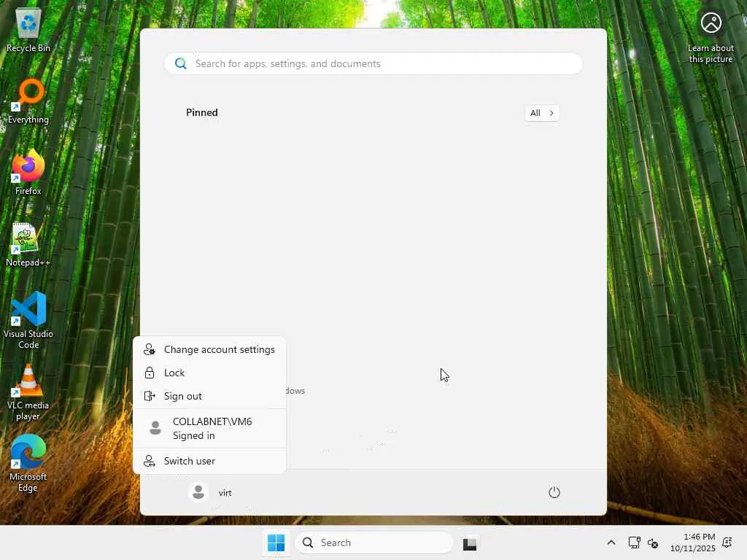Viewport: 747px width, 560px height.
Task: Click the Start menu search field
Action: (x=373, y=64)
